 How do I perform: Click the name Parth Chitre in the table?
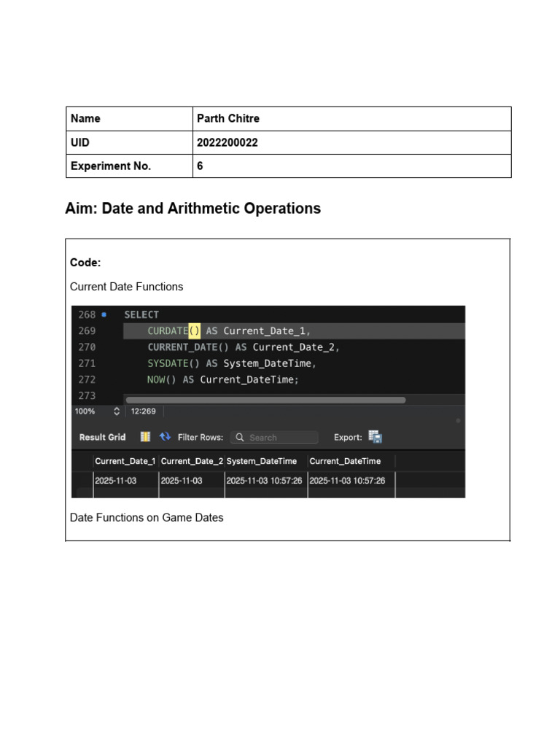click(x=228, y=118)
